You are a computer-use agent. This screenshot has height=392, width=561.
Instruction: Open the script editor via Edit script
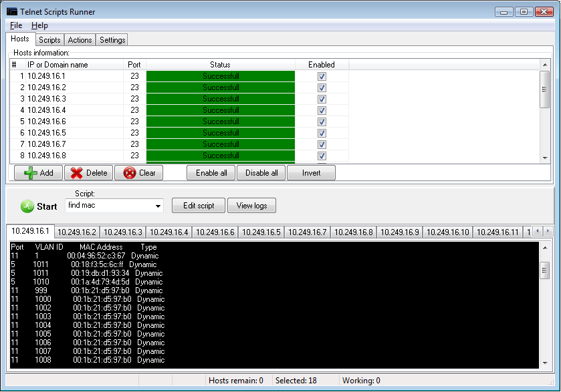[198, 206]
